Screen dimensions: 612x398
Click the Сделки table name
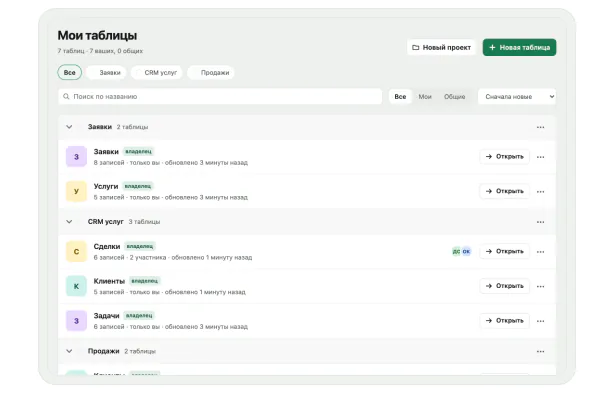pyautogui.click(x=107, y=246)
